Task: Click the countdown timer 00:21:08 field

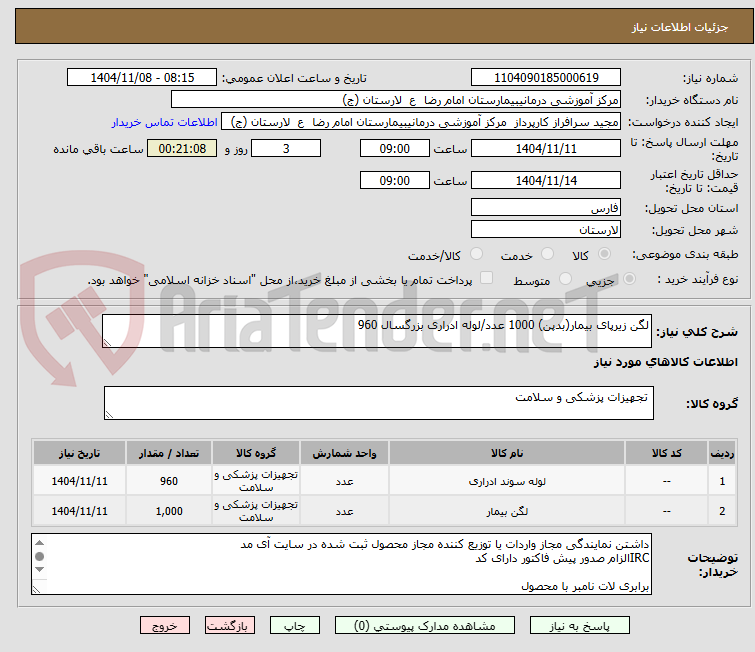Action: coord(182,148)
